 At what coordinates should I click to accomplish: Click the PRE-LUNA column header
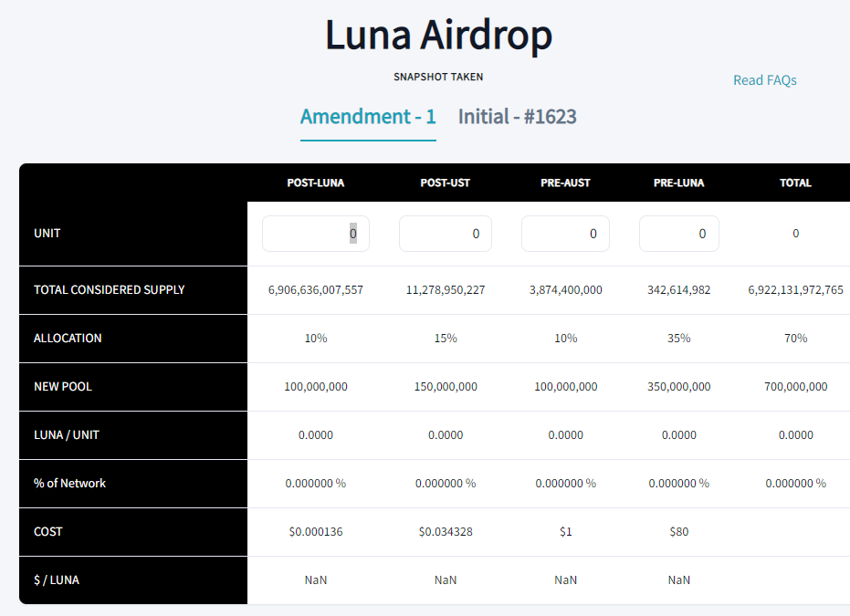point(678,183)
